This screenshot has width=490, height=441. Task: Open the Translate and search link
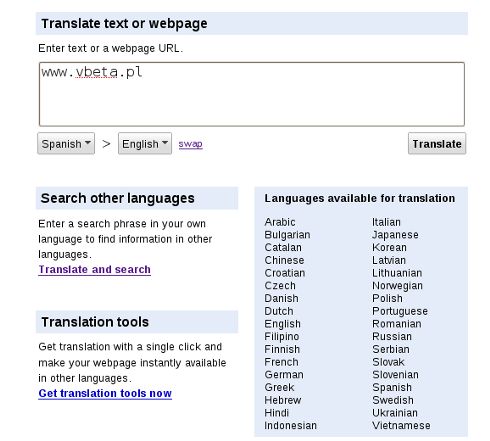(94, 269)
